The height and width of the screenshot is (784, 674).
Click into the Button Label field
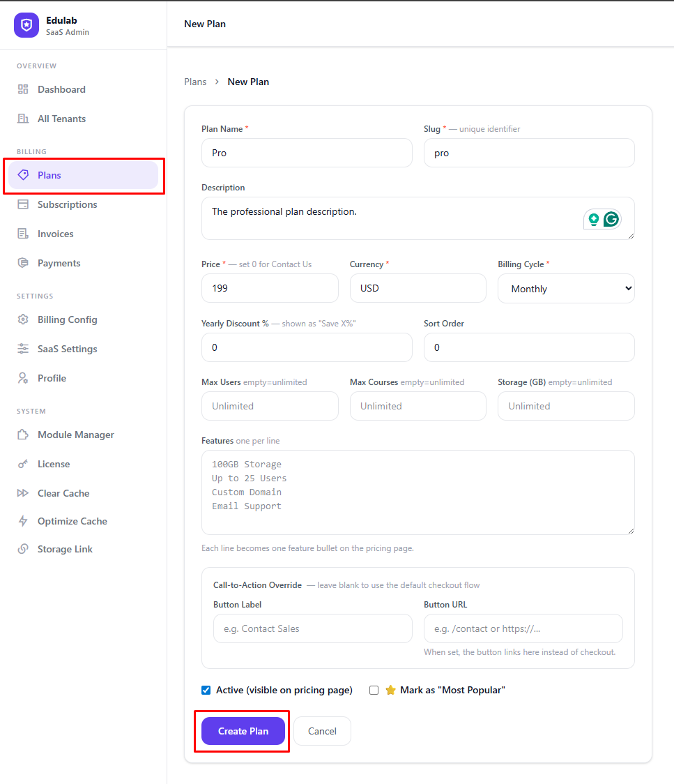click(312, 628)
